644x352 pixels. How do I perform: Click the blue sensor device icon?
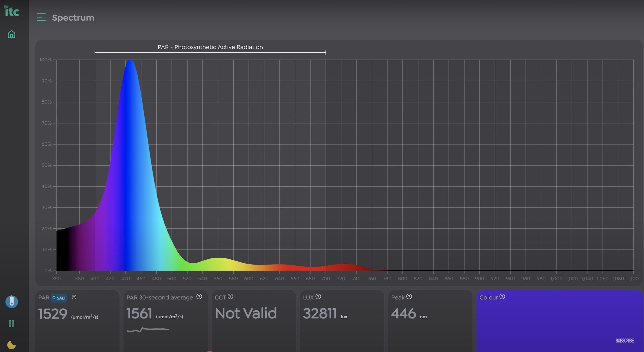(12, 301)
